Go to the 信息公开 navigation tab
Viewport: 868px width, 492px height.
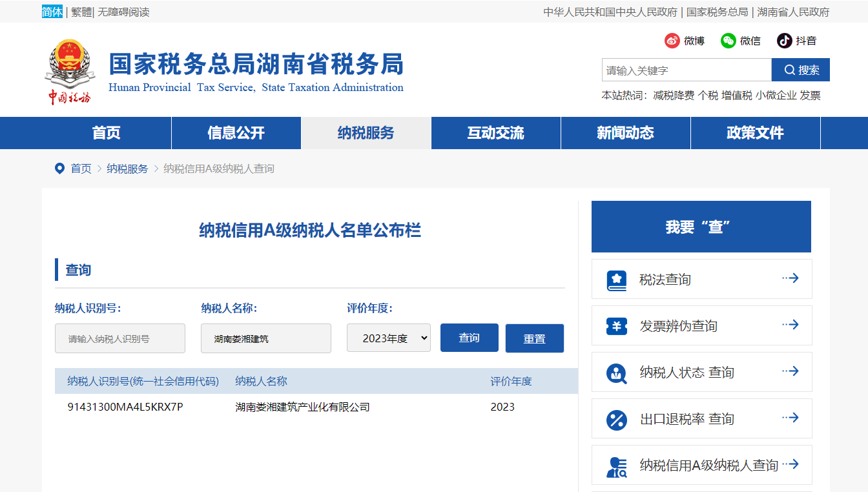click(x=236, y=133)
